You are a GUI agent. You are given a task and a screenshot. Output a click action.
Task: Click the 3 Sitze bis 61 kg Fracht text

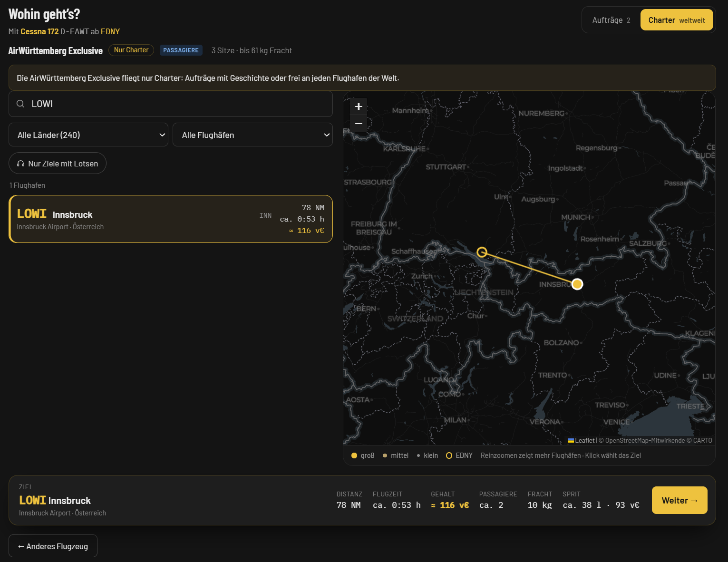pyautogui.click(x=252, y=50)
